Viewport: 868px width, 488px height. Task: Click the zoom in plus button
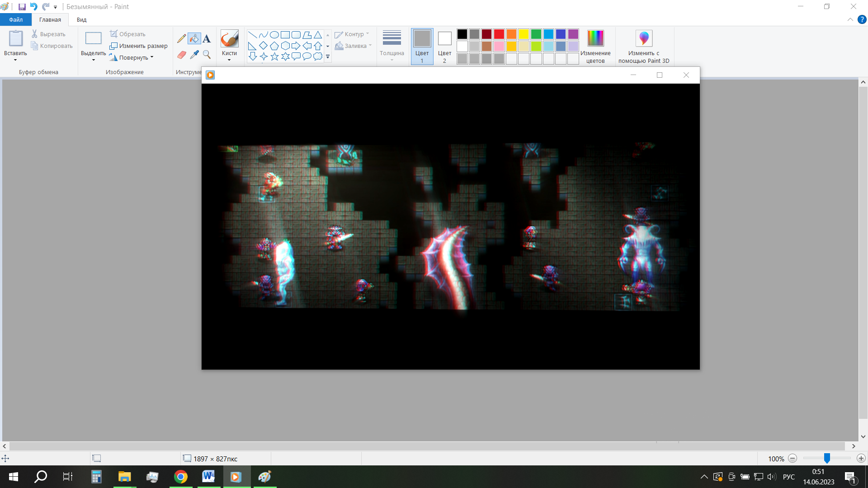pos(861,458)
